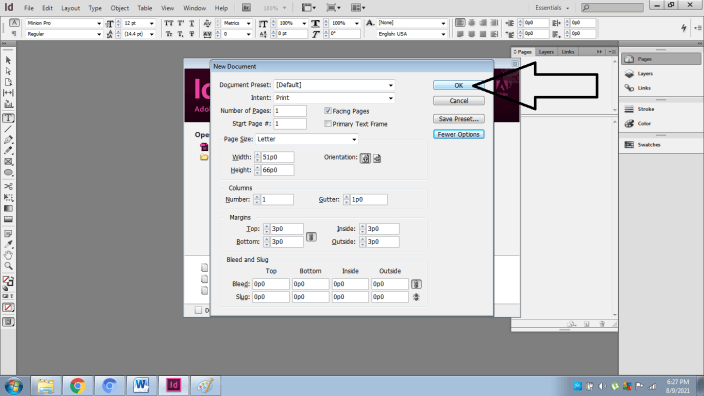The width and height of the screenshot is (704, 396).
Task: Click OK in New Document dialog
Action: (x=458, y=85)
